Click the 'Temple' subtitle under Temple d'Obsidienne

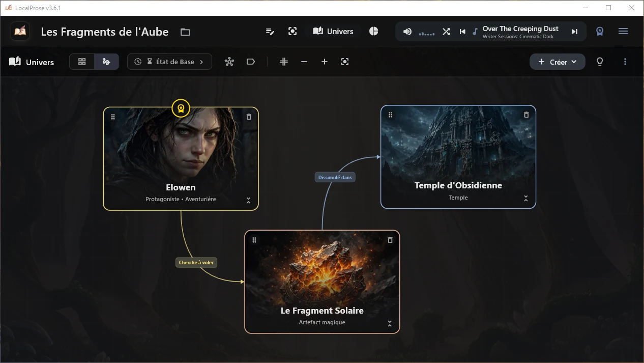point(458,198)
